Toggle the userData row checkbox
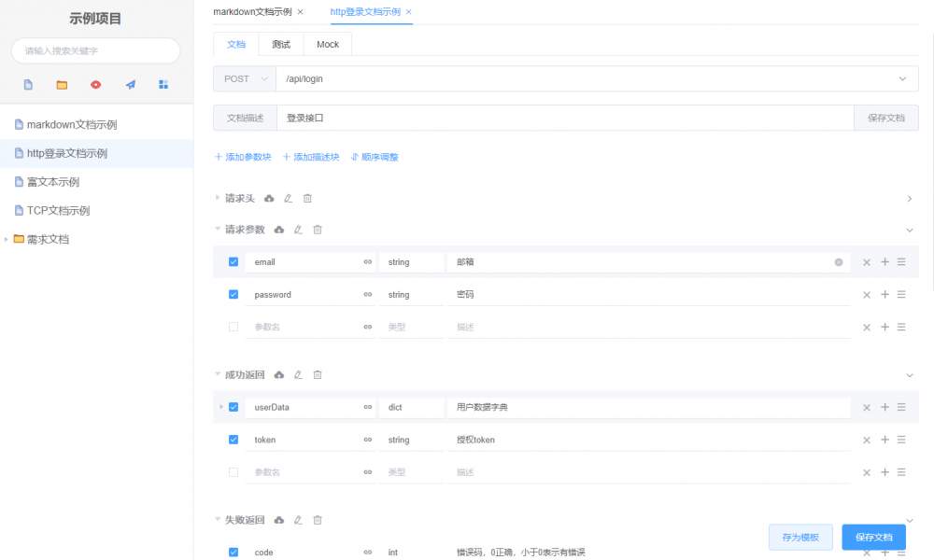This screenshot has height=560, width=934. [x=233, y=407]
